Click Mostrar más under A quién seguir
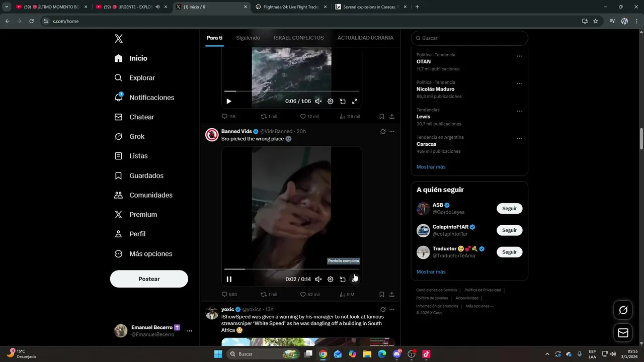Screen dimensions: 644x362 pyautogui.click(x=431, y=272)
